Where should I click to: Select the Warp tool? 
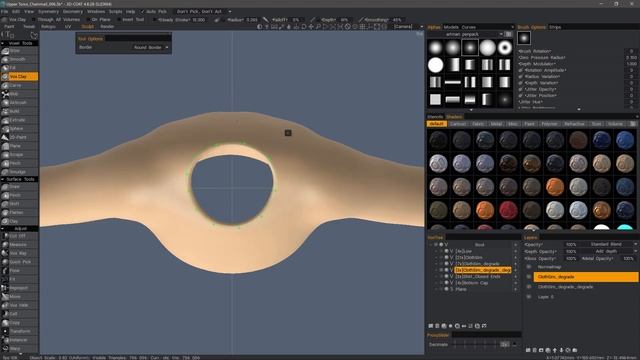pos(20,349)
